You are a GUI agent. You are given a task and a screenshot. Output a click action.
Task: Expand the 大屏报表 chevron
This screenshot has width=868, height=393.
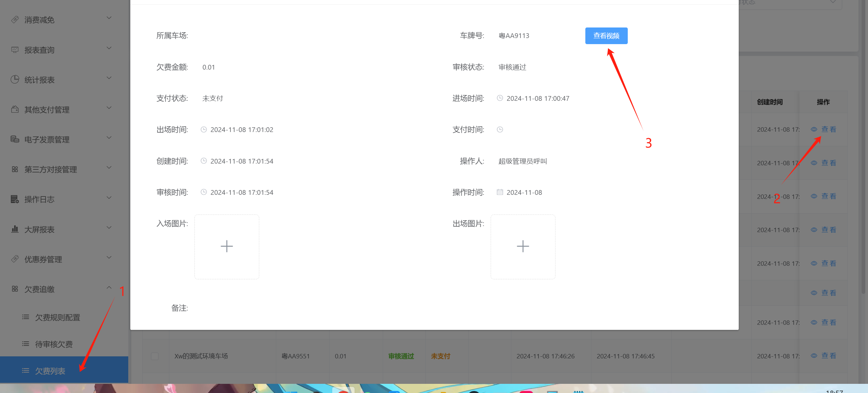tap(109, 228)
